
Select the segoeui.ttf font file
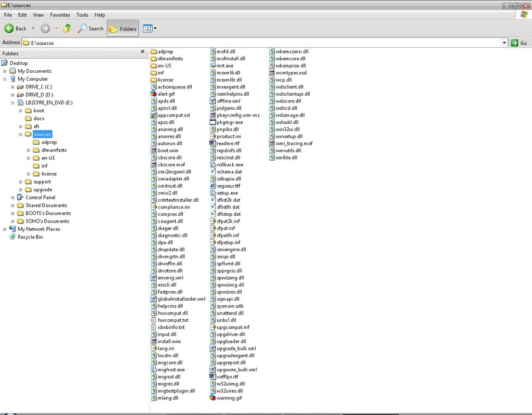pyautogui.click(x=212, y=186)
